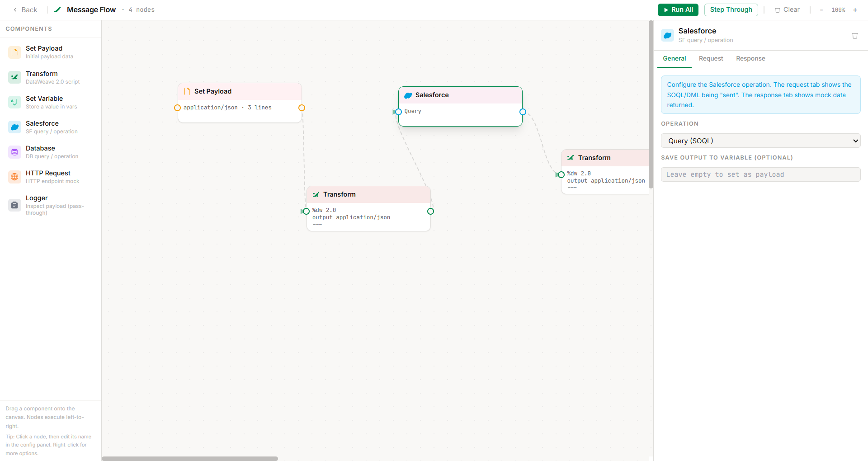Click 'DataWeave 2.0 script' subtitle in sidebar
The width and height of the screenshot is (868, 461).
click(52, 82)
